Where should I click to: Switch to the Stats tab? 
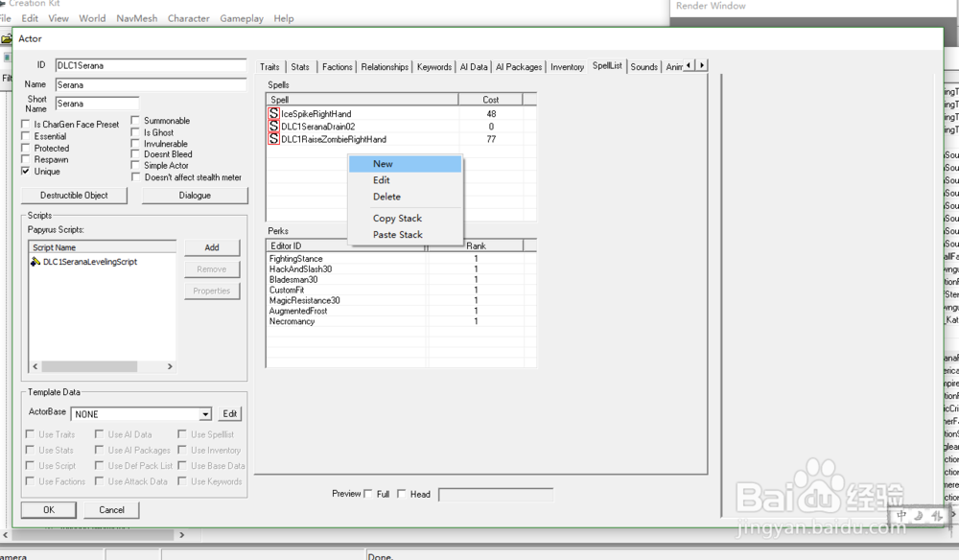click(300, 66)
